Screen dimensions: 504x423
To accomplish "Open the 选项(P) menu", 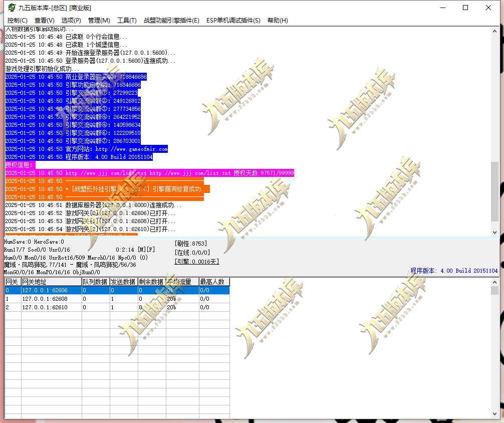I will (71, 20).
